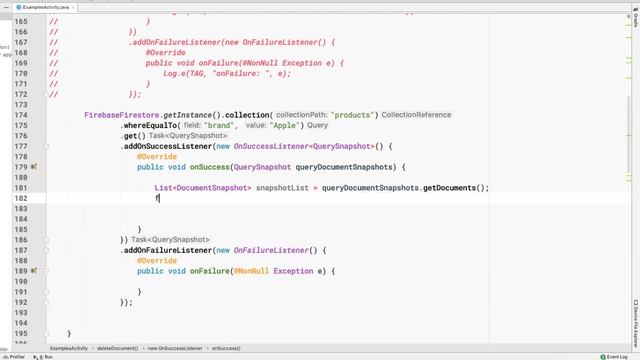This screenshot has width=640, height=360.
Task: Collapse the code block starting at line 187
Action: [x=46, y=250]
